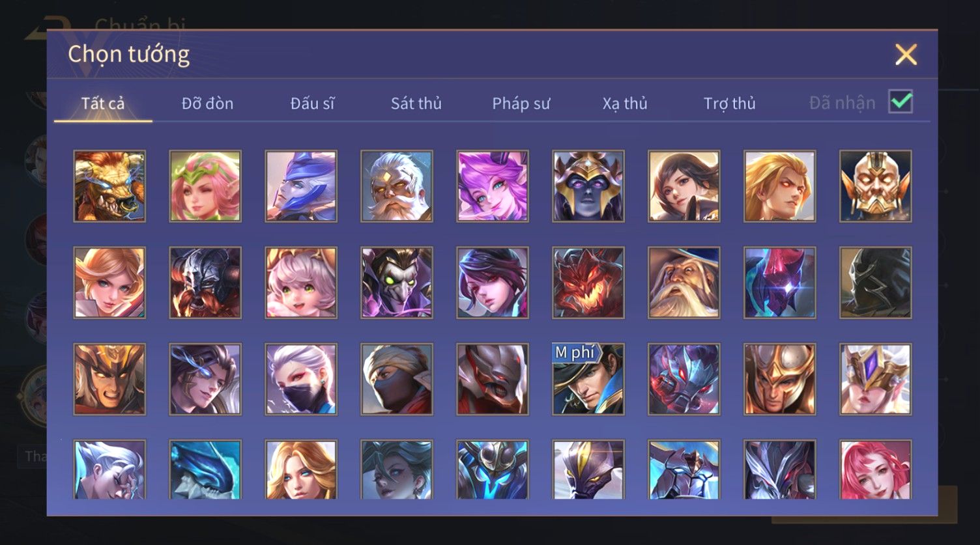Viewport: 980px width, 545px height.
Task: Select the old wizard with hat and long beard
Action: (x=684, y=283)
